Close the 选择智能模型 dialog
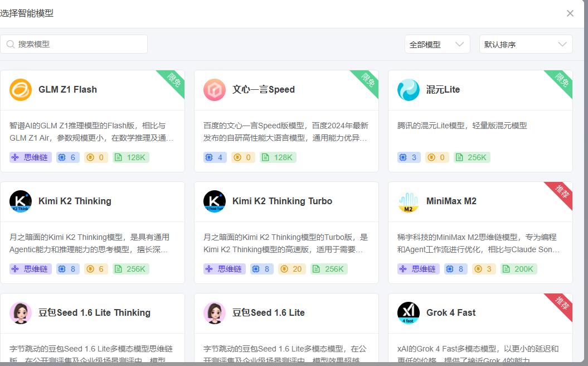588x366 pixels. click(570, 13)
